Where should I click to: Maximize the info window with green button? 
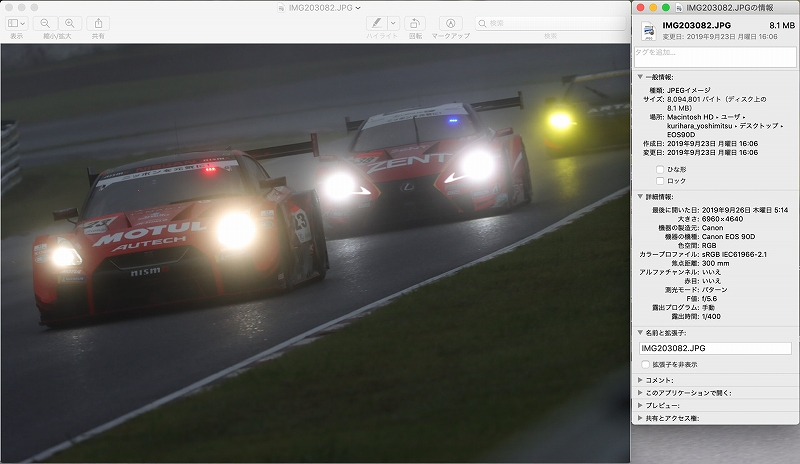coord(665,8)
